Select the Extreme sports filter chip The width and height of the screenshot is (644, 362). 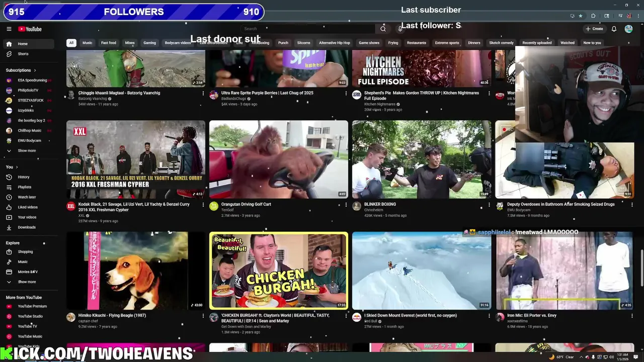tap(447, 43)
